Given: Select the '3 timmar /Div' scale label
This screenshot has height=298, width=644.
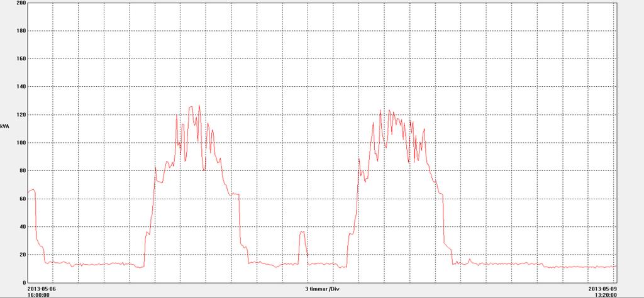Looking at the screenshot, I should coord(322,289).
